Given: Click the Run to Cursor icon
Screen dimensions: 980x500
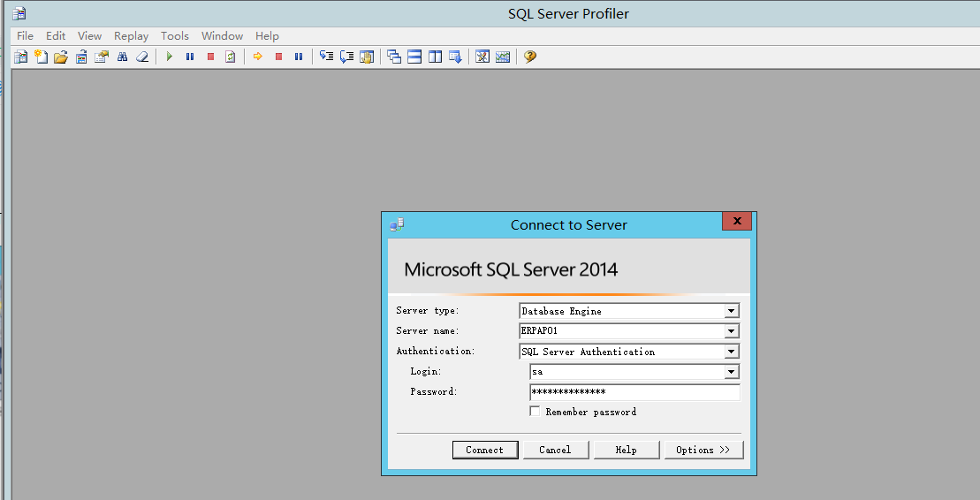Looking at the screenshot, I should point(347,57).
